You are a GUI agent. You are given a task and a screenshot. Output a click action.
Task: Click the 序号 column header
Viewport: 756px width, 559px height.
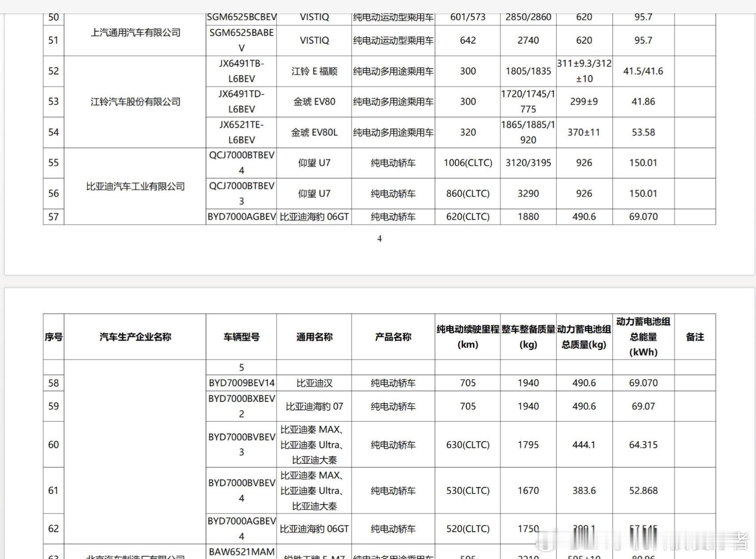54,337
